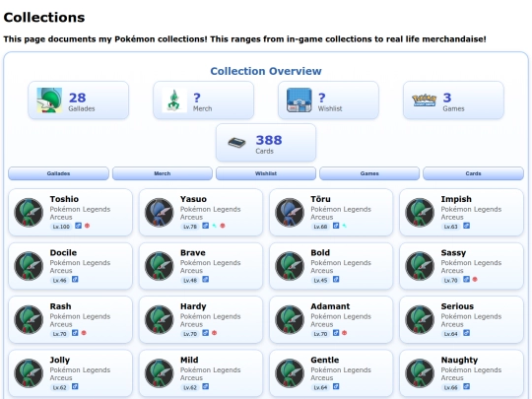Click Impish's Gallade portrait icon
Viewport: 532px width, 399px height.
(x=420, y=213)
